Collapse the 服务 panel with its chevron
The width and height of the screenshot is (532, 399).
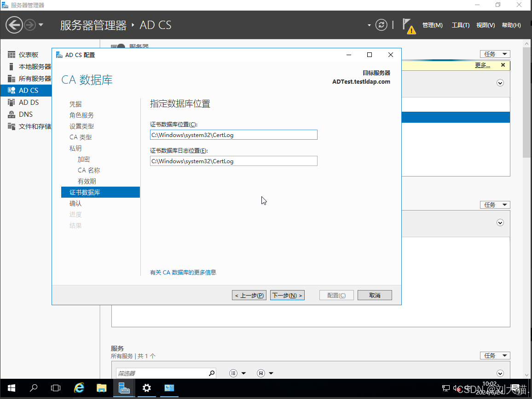pyautogui.click(x=500, y=373)
